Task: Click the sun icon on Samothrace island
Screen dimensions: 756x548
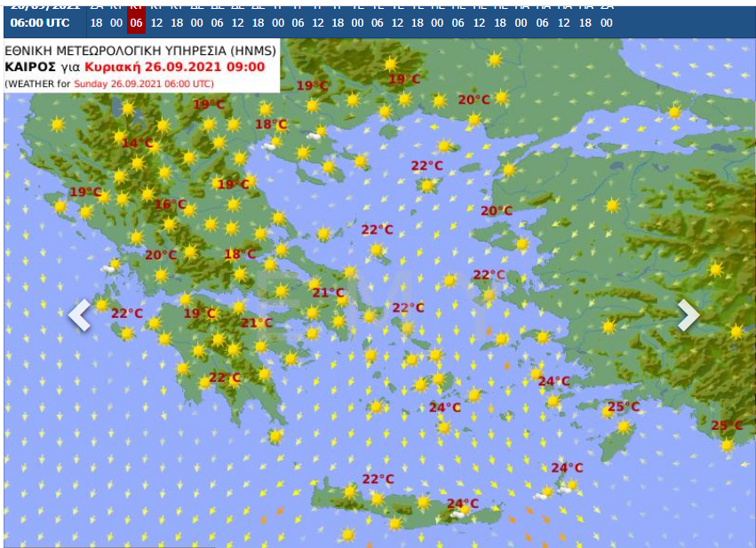Action: pyautogui.click(x=443, y=146)
